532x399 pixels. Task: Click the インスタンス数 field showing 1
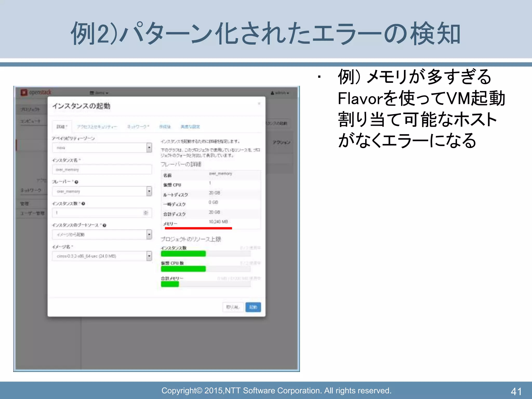click(x=102, y=213)
